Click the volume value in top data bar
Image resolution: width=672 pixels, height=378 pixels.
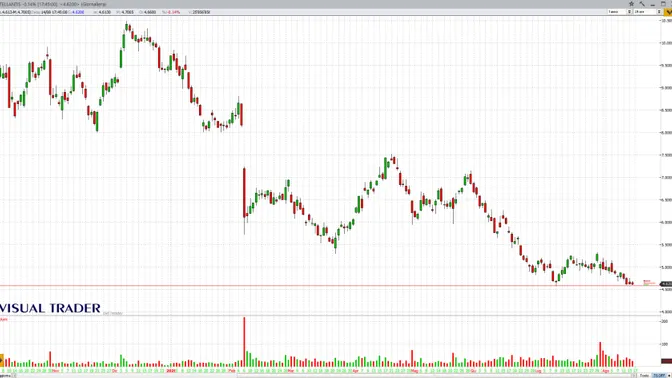(x=200, y=12)
